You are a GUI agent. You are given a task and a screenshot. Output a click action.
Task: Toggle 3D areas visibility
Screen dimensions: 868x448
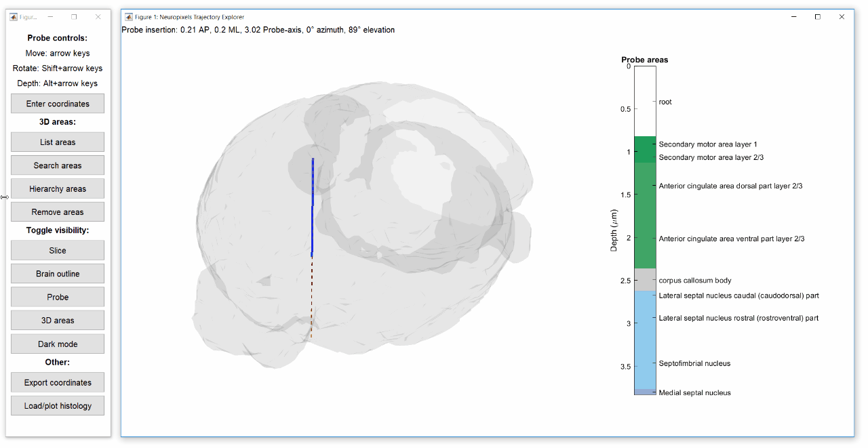[x=57, y=320]
